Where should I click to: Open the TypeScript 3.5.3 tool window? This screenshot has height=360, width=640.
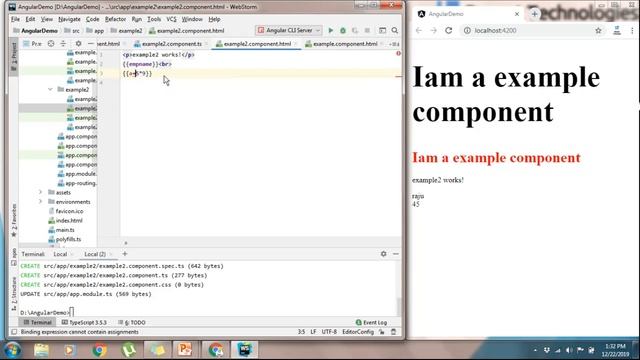point(84,322)
